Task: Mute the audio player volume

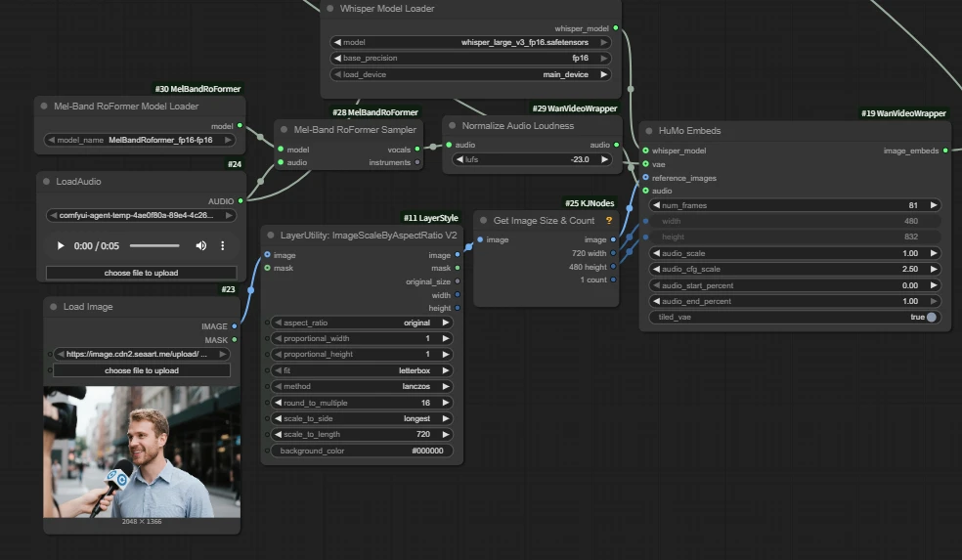Action: pos(200,246)
